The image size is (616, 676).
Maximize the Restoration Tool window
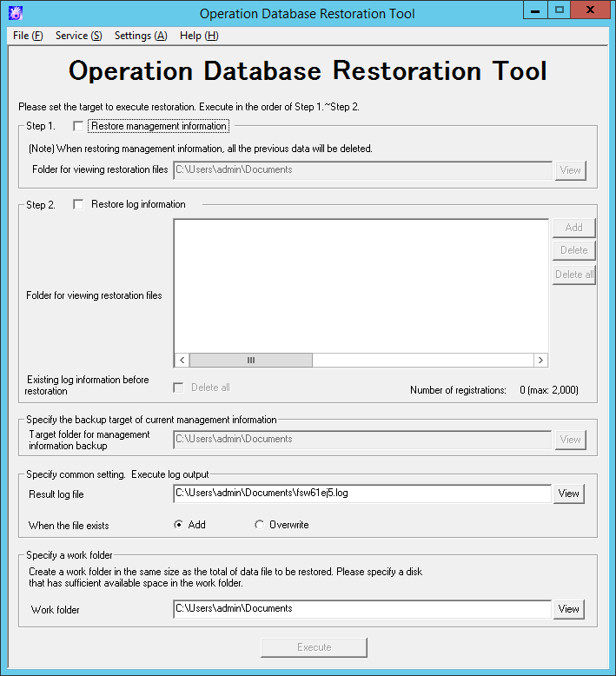560,10
